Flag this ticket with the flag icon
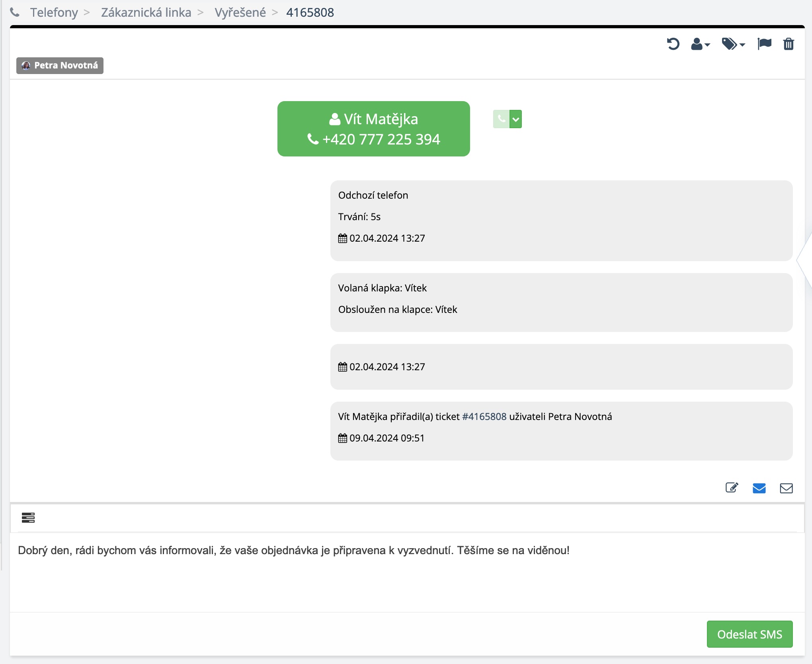 tap(764, 43)
